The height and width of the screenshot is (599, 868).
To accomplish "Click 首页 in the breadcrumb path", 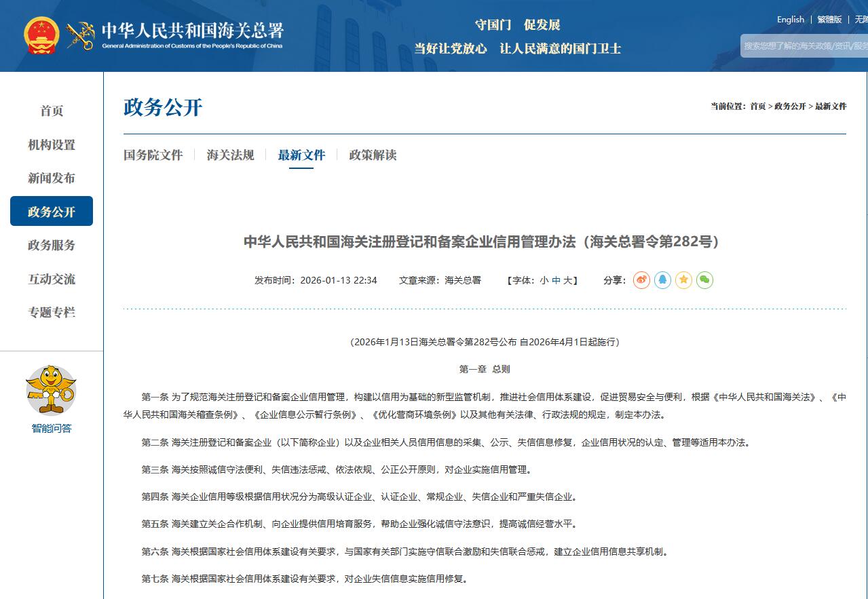I will [x=757, y=107].
